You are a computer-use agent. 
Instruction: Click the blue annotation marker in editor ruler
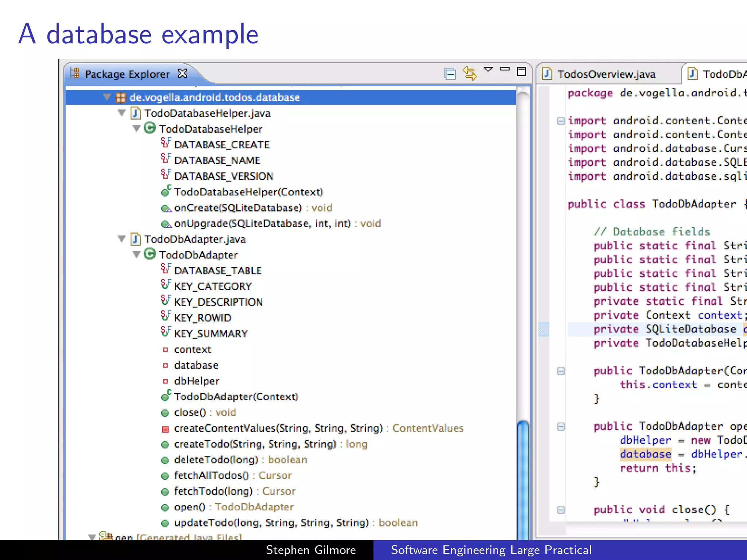pos(544,329)
